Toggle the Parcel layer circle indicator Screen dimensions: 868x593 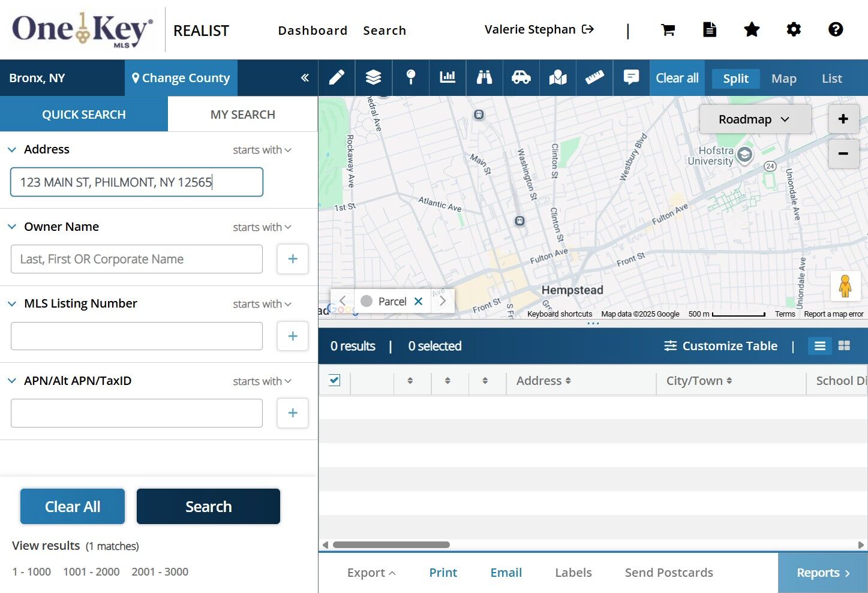(367, 301)
